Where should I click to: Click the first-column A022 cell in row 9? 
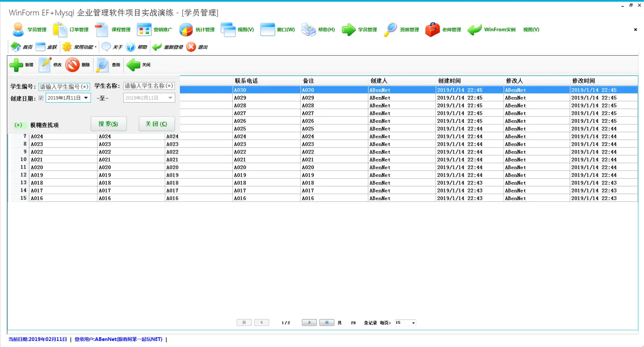tap(63, 152)
